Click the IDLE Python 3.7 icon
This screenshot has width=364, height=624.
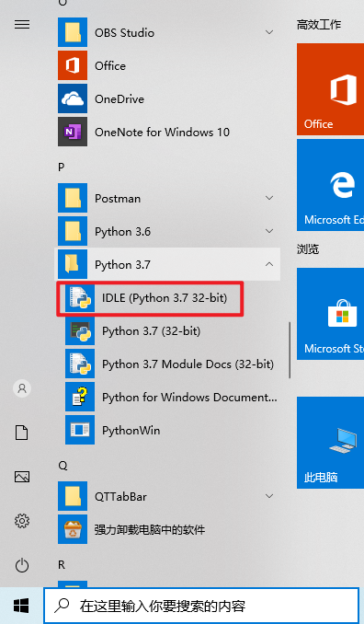[80, 297]
